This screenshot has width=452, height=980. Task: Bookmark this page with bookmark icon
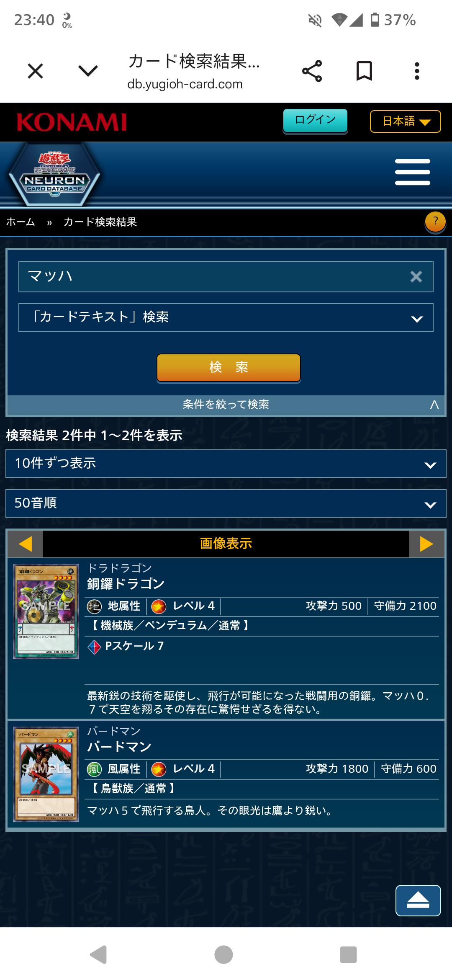tap(364, 71)
